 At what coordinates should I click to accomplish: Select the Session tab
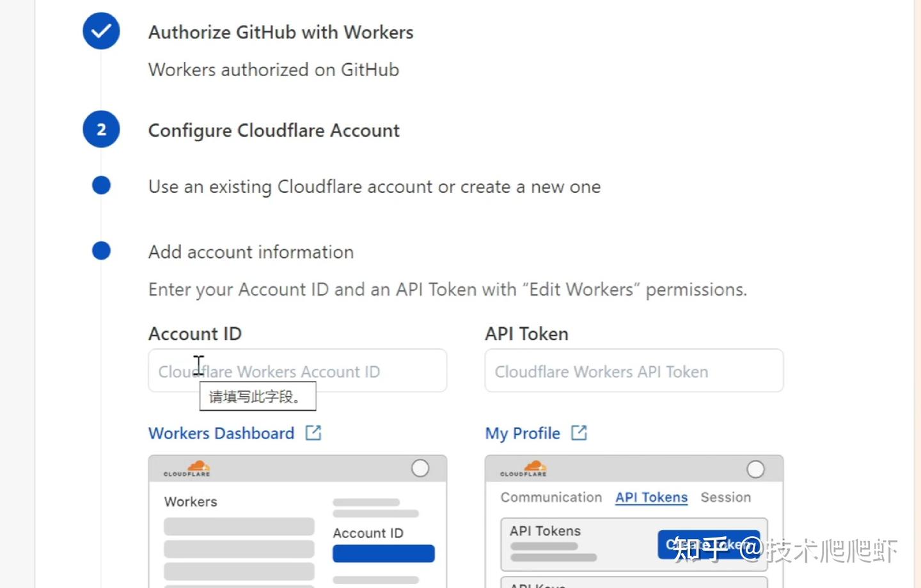[x=725, y=497]
